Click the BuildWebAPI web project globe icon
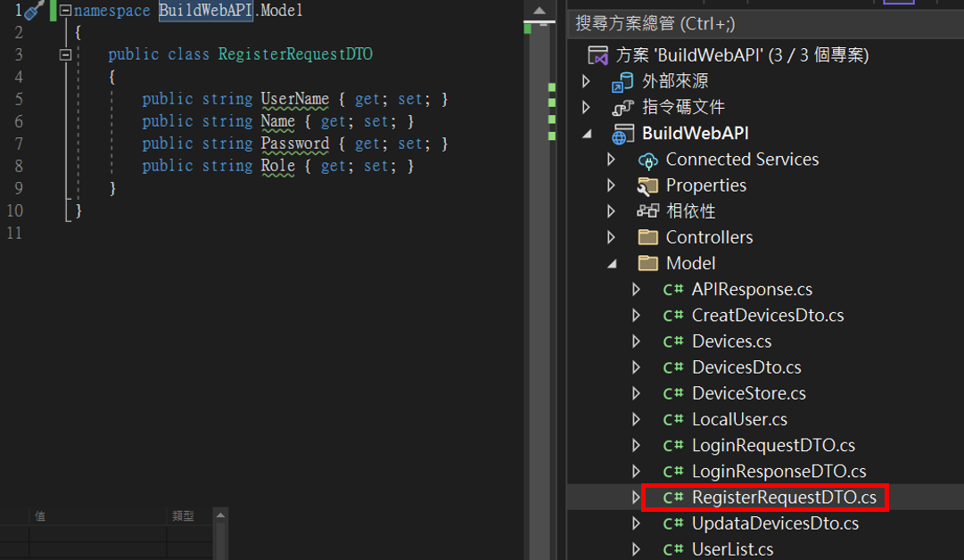The width and height of the screenshot is (964, 560). [622, 134]
